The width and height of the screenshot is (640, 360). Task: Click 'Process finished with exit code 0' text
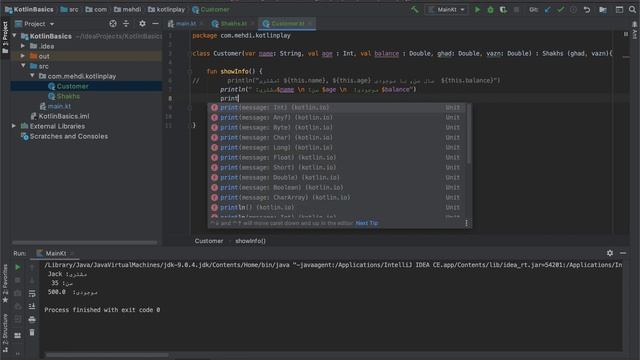(x=102, y=310)
